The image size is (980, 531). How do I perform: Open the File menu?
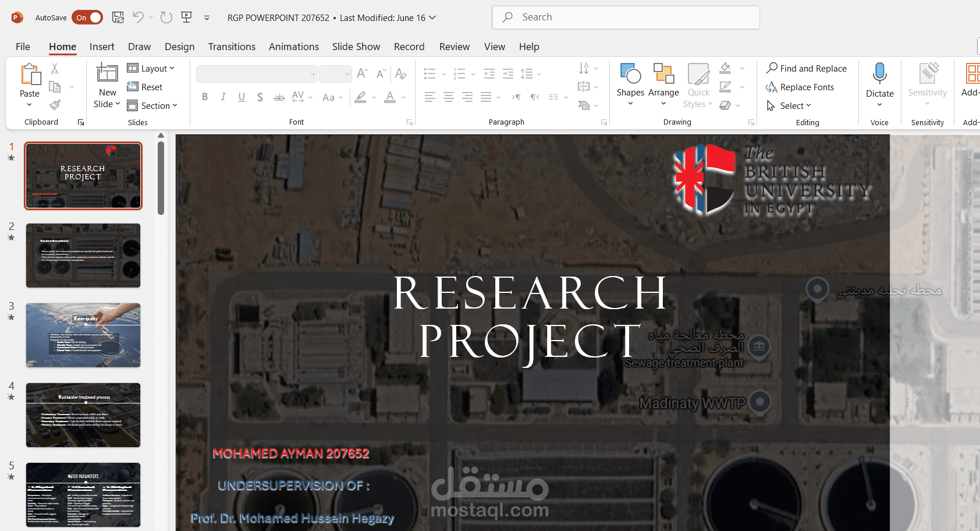(x=23, y=47)
